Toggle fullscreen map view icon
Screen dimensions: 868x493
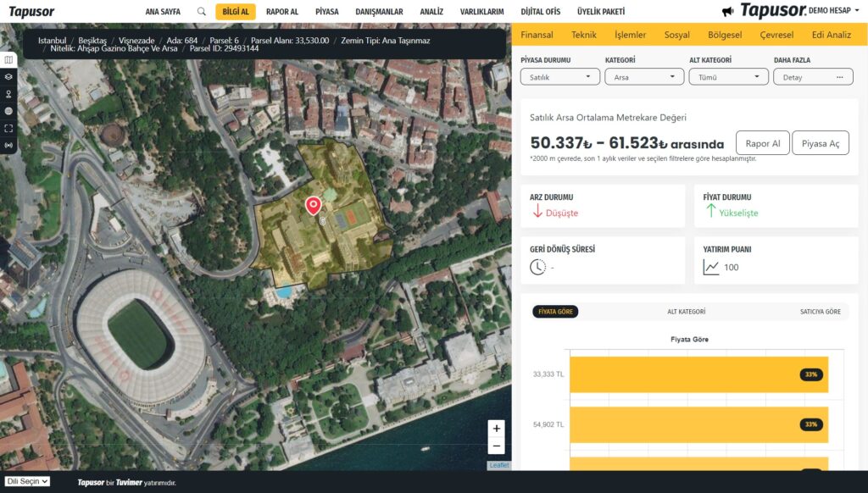tap(8, 129)
